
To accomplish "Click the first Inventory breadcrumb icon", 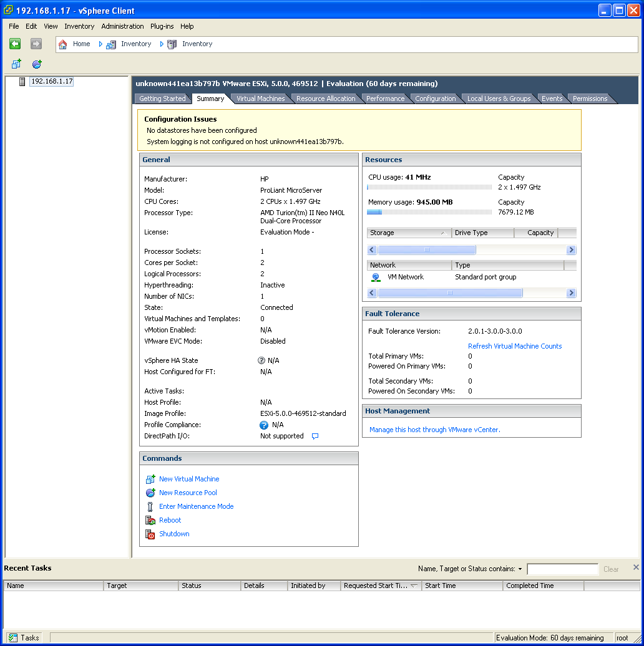I will pos(111,44).
